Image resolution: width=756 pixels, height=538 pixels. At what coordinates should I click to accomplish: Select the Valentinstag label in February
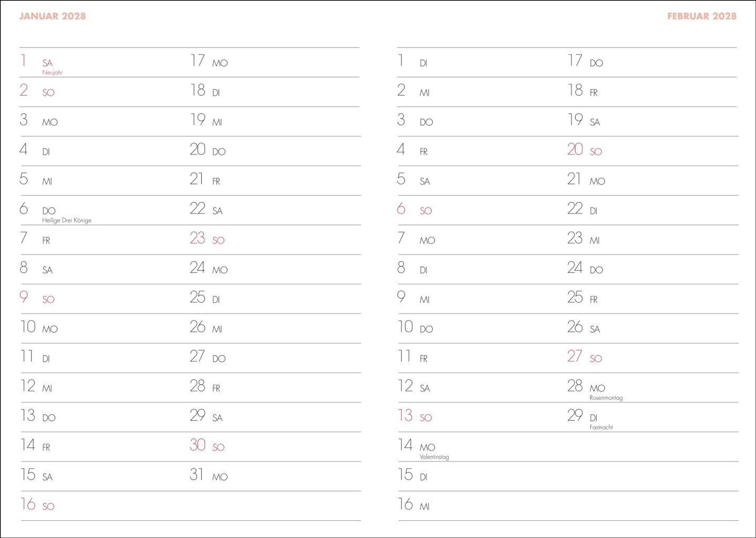[434, 457]
